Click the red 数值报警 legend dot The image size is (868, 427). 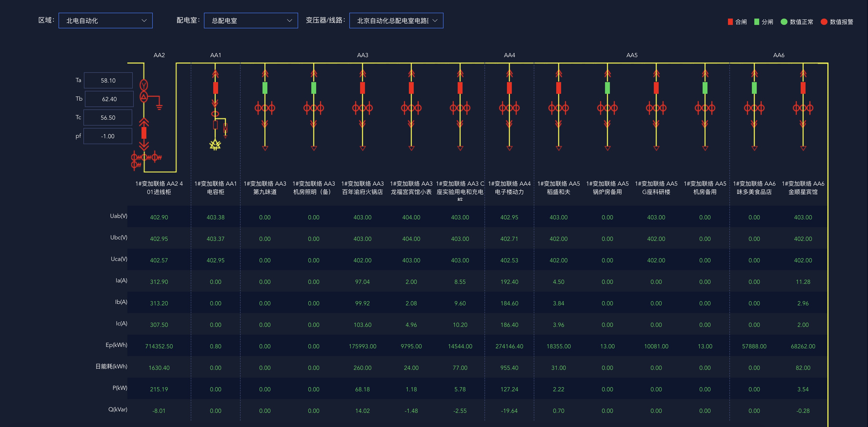click(824, 22)
